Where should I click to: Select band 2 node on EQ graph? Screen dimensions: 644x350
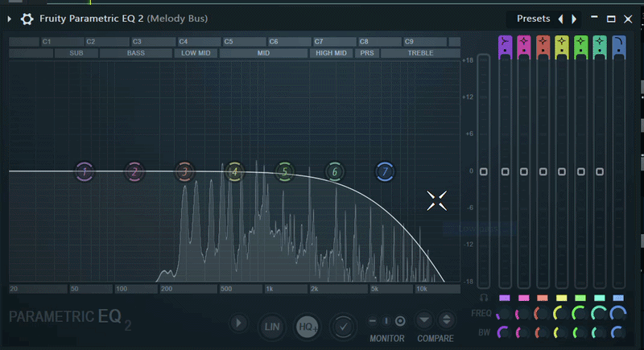(134, 171)
